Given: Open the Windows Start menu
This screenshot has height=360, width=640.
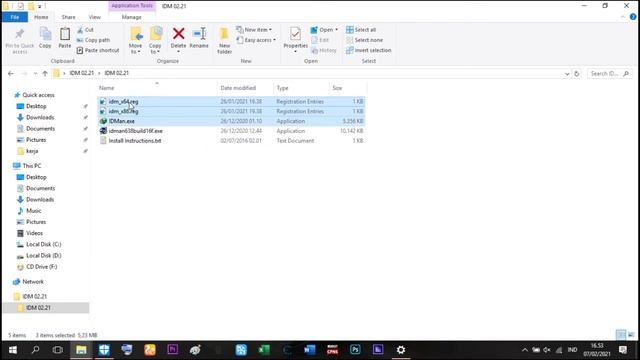Looking at the screenshot, I should pos(13,350).
